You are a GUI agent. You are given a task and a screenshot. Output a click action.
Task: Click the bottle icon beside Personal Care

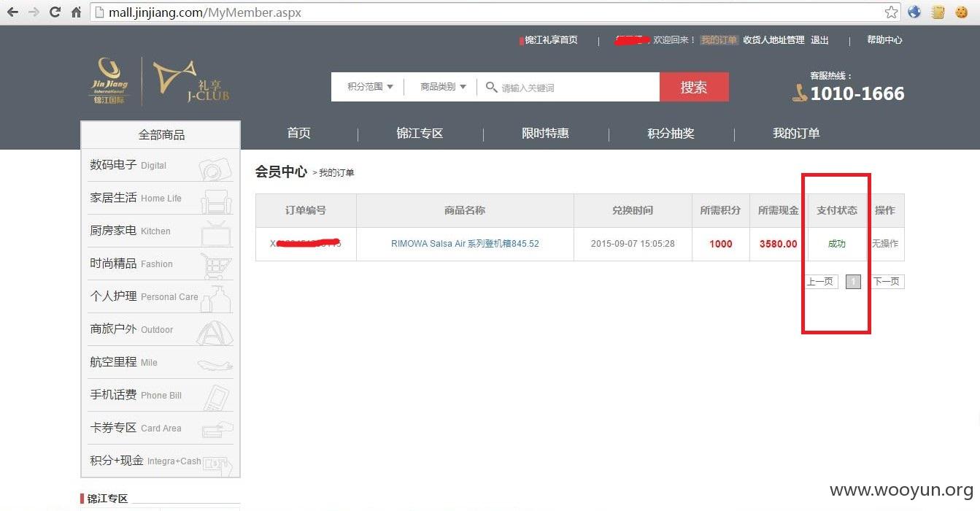coord(216,299)
